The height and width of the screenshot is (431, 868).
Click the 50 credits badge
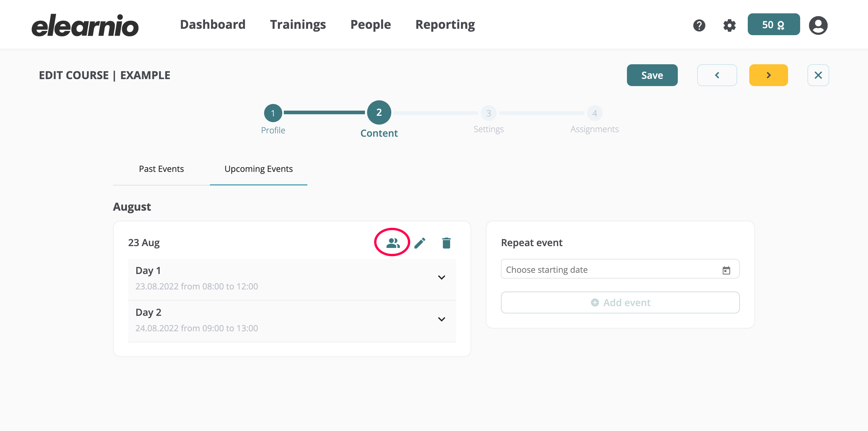pyautogui.click(x=774, y=24)
